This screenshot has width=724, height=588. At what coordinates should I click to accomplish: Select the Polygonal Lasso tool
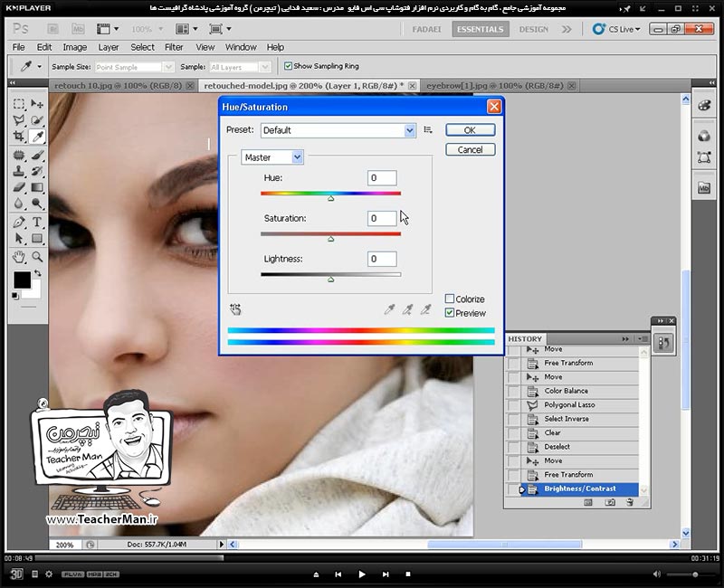(x=19, y=120)
